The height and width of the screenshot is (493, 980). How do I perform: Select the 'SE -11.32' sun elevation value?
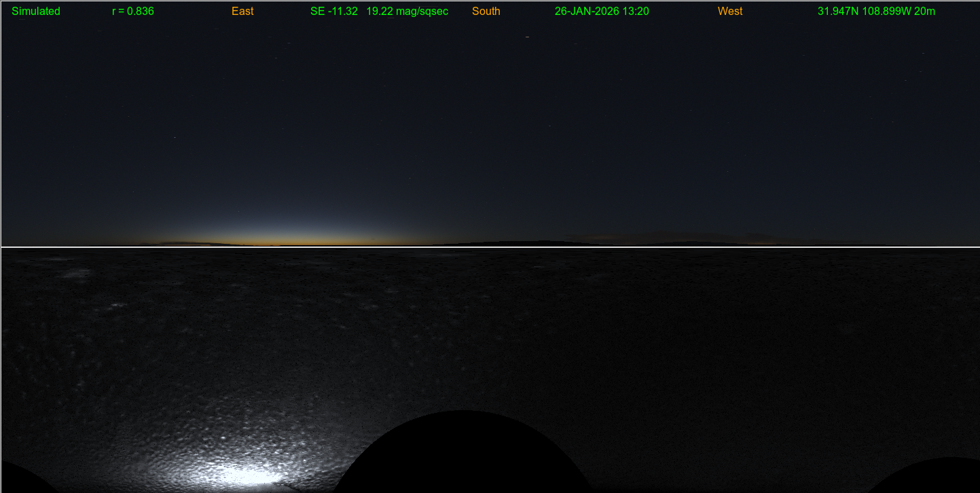point(333,12)
